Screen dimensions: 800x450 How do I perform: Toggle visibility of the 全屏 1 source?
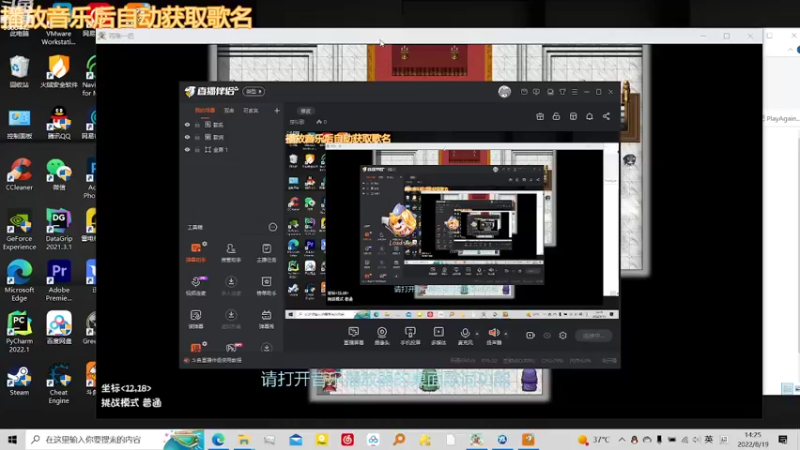click(187, 149)
